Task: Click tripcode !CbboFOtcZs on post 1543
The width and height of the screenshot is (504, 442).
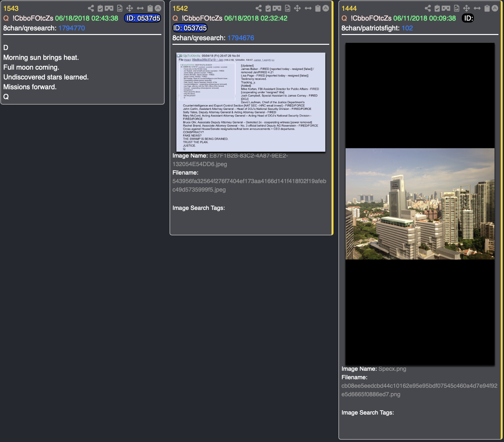Action: (x=33, y=18)
